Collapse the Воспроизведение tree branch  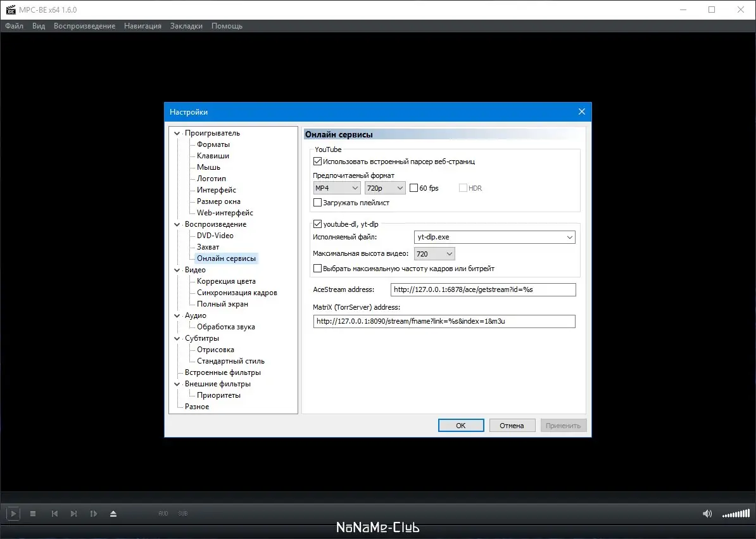coord(177,224)
